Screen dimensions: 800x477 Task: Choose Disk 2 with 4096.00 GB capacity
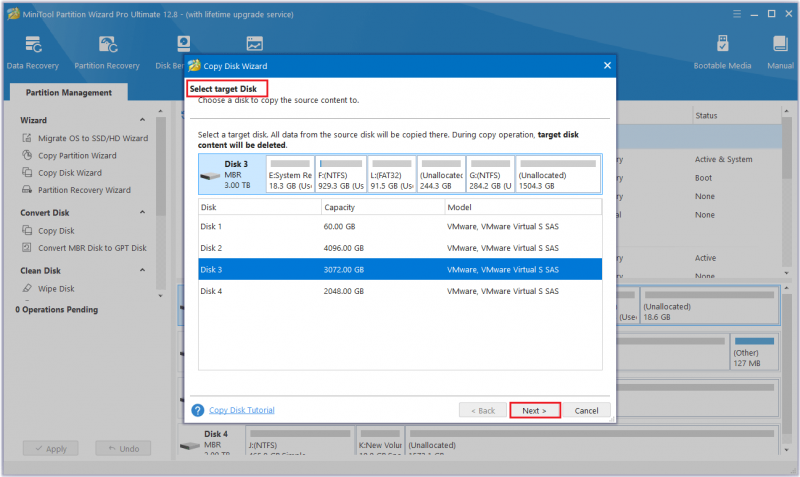400,248
